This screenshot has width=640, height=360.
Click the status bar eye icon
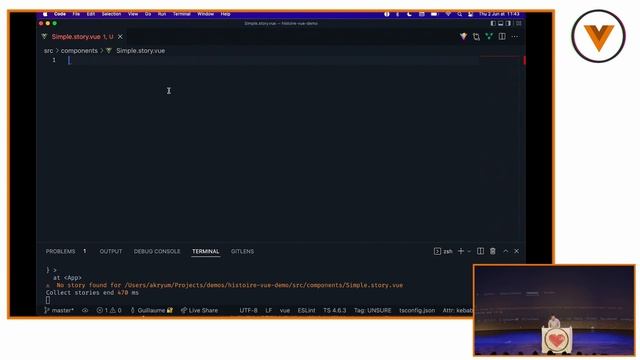pyautogui.click(x=85, y=311)
